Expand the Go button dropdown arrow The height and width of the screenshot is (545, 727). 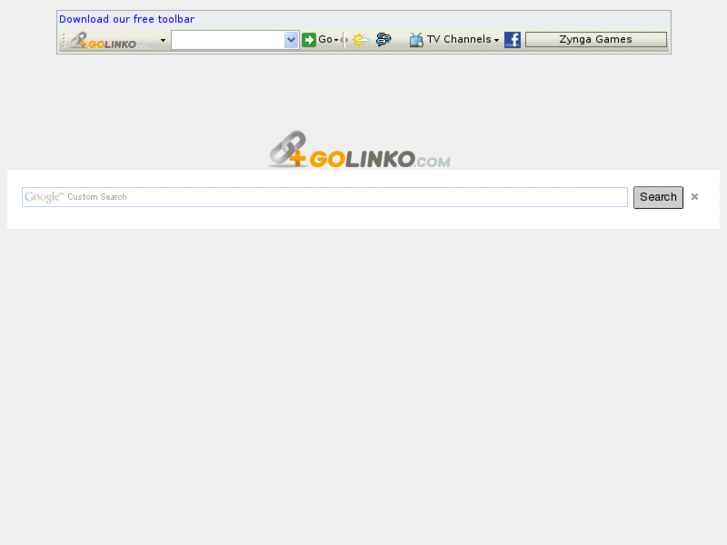click(336, 40)
